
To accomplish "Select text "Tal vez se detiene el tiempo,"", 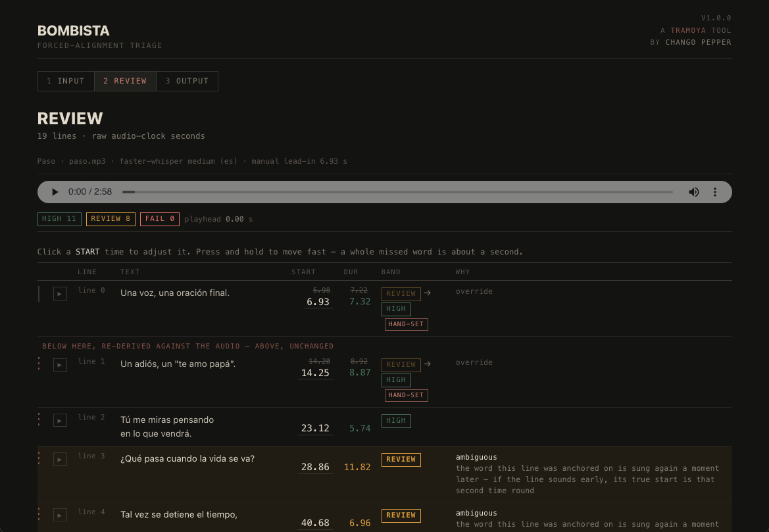I will (x=179, y=515).
